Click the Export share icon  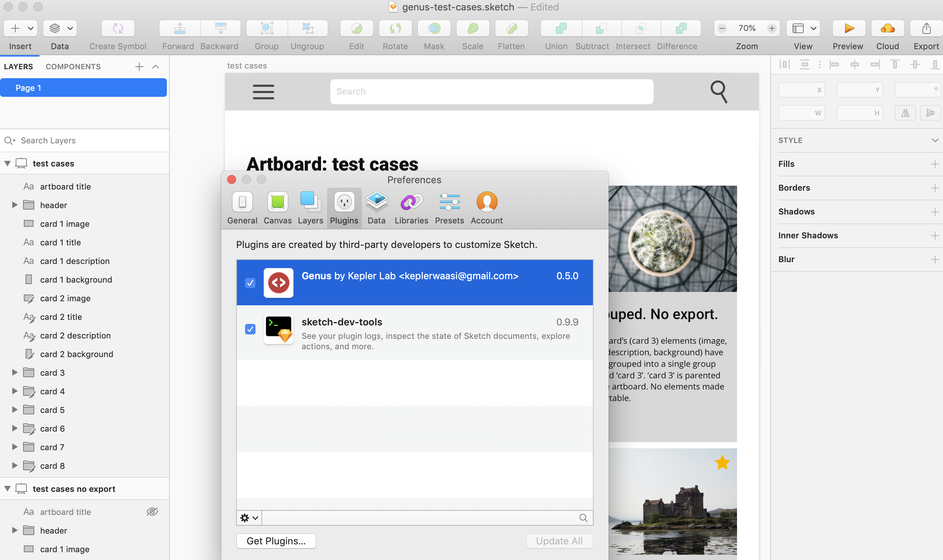click(x=926, y=28)
